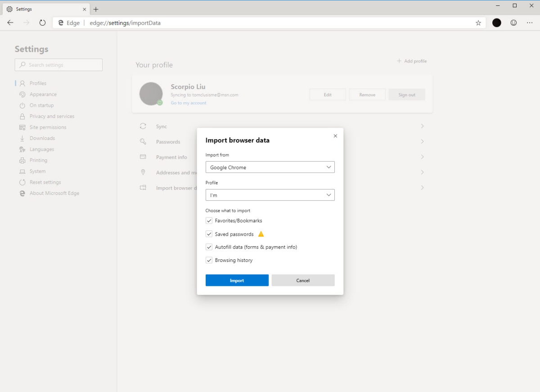Click the browser refresh icon
This screenshot has height=392, width=540.
tap(42, 23)
